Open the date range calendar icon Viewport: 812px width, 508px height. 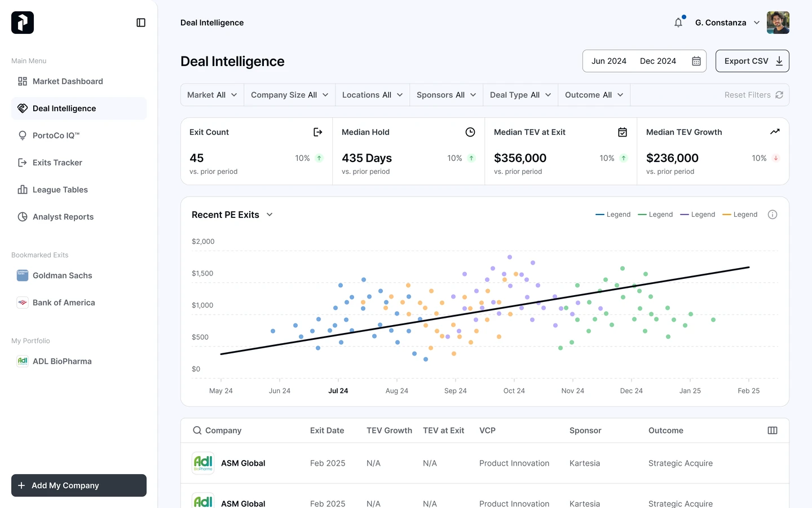696,61
